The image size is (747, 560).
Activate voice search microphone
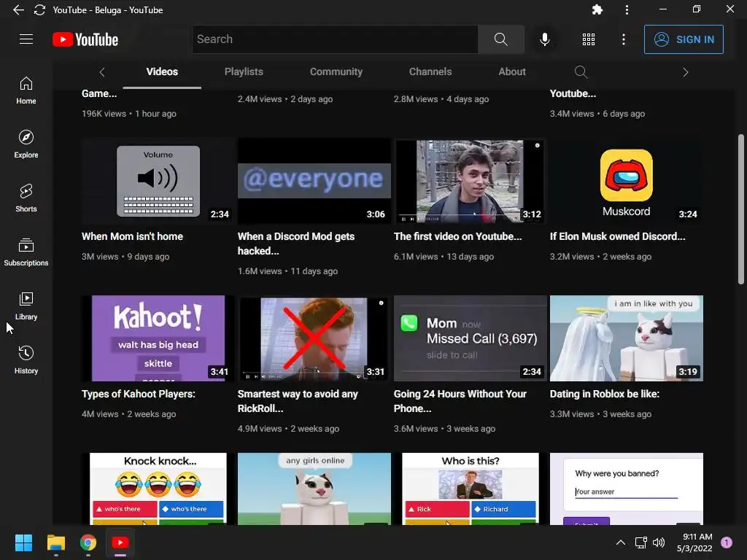point(544,39)
